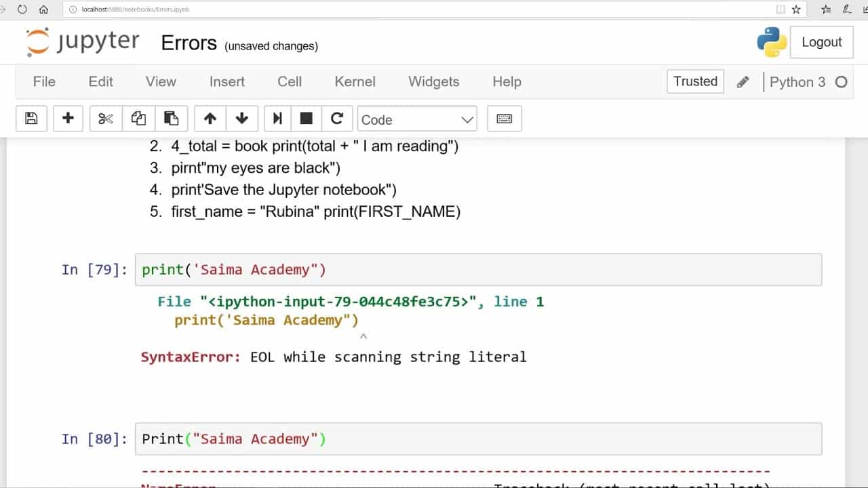Image resolution: width=868 pixels, height=488 pixels.
Task: Click the Jupyter logo
Action: point(83,42)
